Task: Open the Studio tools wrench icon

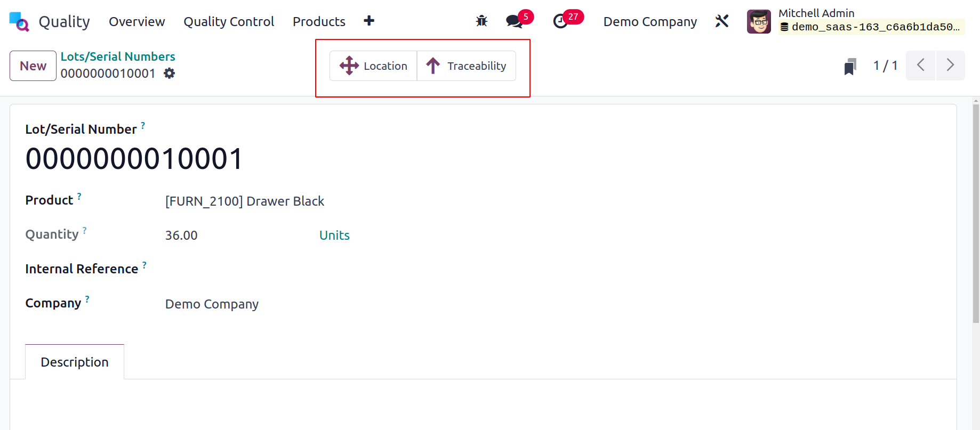Action: pos(722,21)
